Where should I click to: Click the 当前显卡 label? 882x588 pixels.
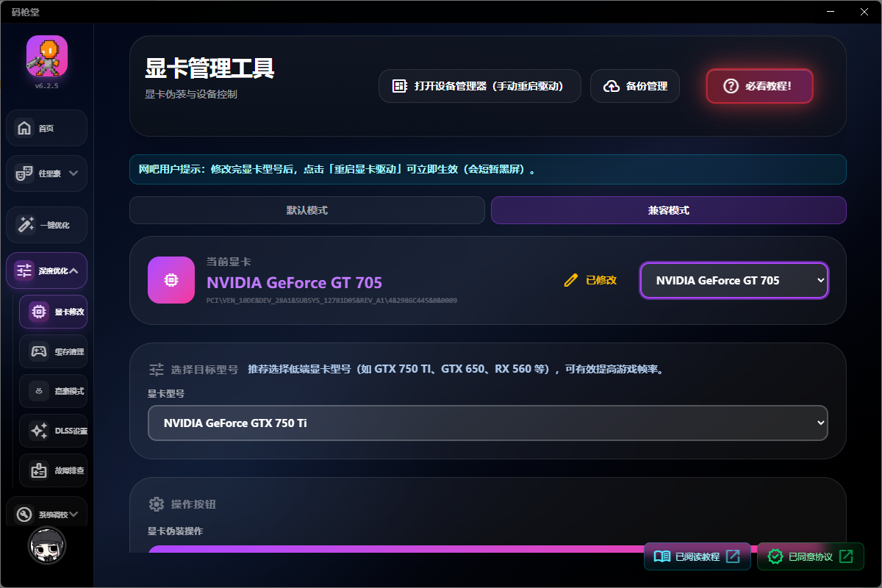[x=229, y=262]
